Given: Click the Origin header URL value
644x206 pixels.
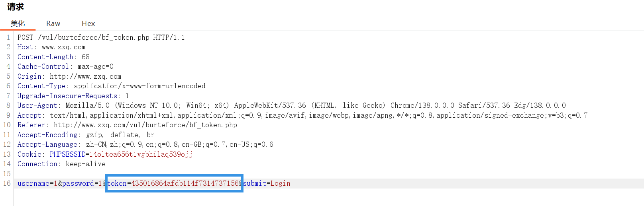Looking at the screenshot, I should click(x=85, y=76).
